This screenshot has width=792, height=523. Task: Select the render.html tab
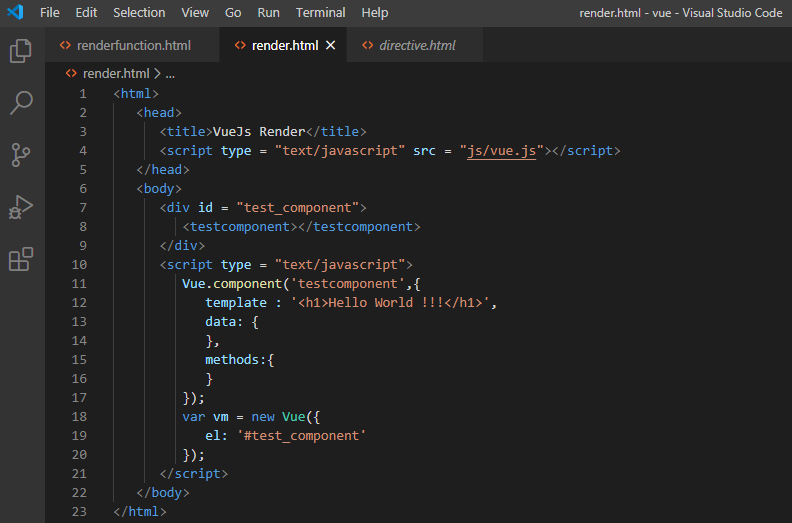pos(283,45)
